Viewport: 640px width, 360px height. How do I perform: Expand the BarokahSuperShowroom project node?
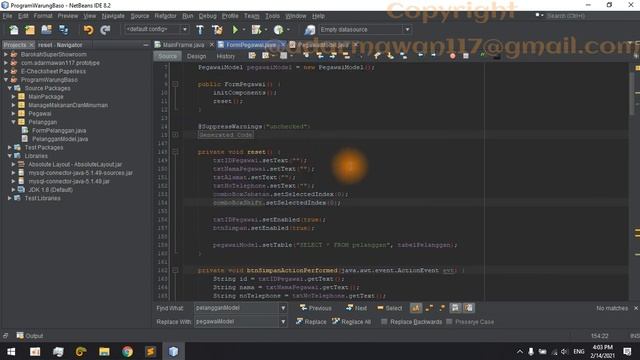pos(6,54)
